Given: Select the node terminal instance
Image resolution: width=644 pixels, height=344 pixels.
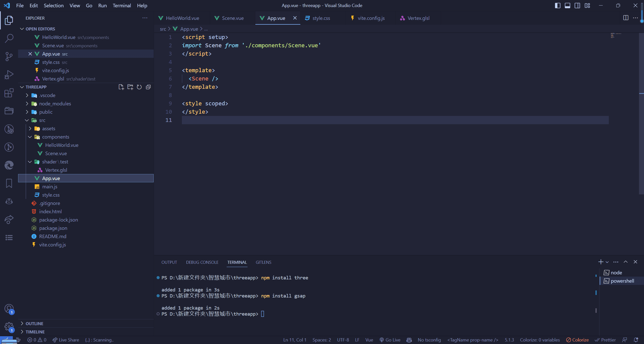Looking at the screenshot, I should coord(621,273).
